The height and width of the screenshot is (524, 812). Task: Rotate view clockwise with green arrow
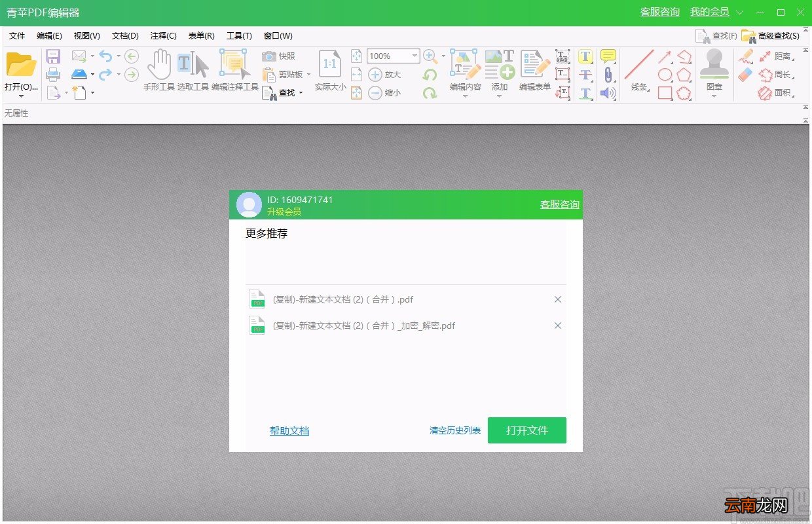pos(430,93)
